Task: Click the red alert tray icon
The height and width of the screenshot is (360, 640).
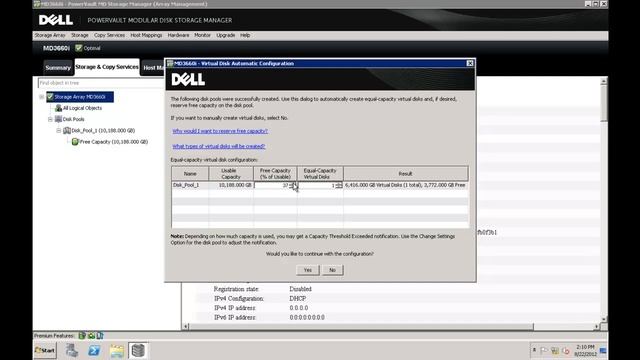Action: [x=566, y=350]
